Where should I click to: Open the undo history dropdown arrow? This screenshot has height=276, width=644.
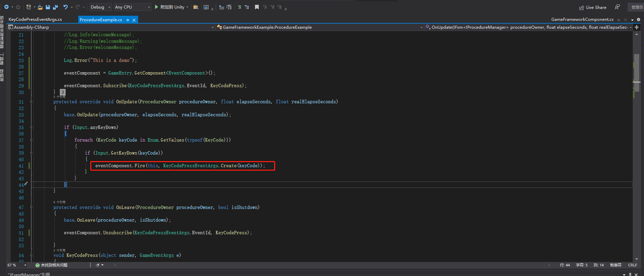coord(71,7)
